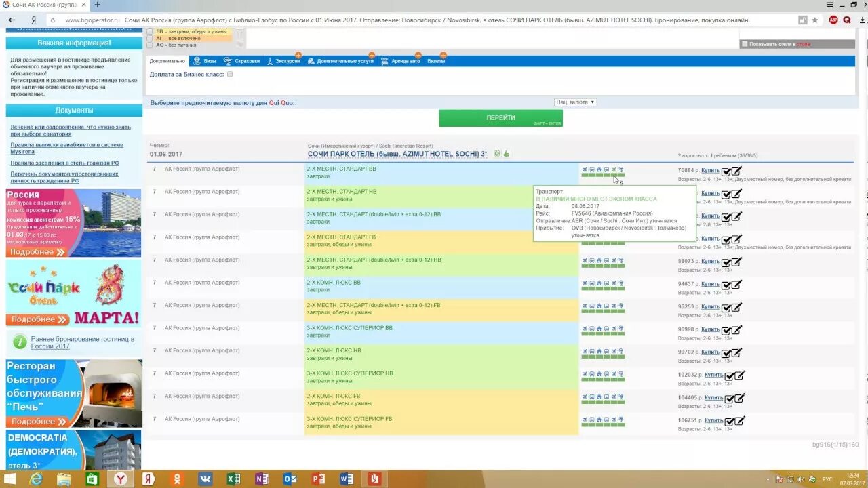The height and width of the screenshot is (488, 868).
Task: Click checkmark icon in 104405 р. row
Action: pos(730,399)
